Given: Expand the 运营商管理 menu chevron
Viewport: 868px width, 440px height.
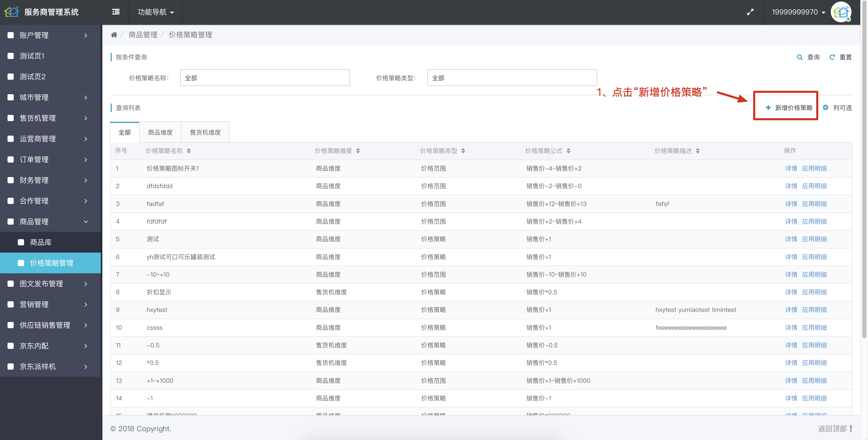Looking at the screenshot, I should [86, 138].
